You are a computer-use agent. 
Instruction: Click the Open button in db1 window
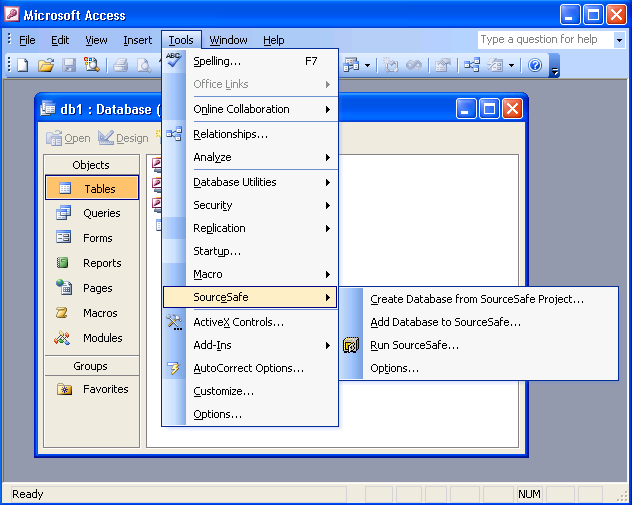pyautogui.click(x=68, y=138)
